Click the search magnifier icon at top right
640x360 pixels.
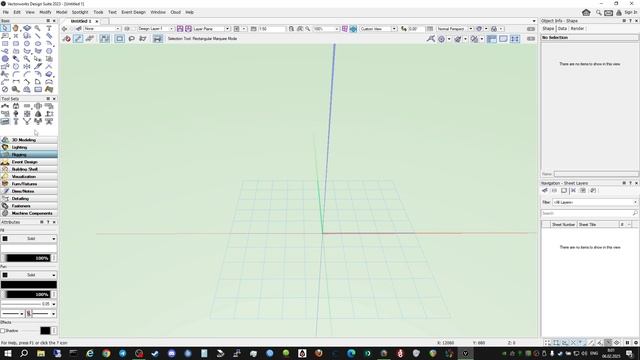click(x=598, y=13)
